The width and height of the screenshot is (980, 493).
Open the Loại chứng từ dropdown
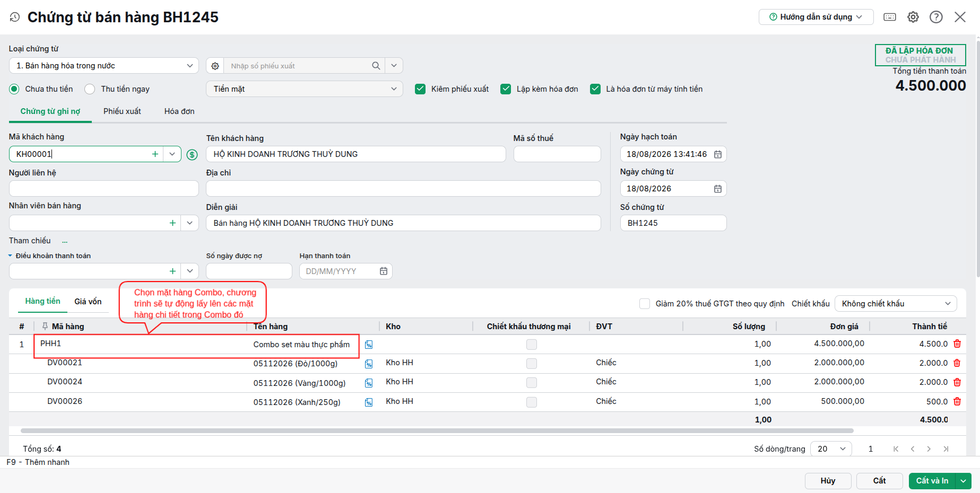click(104, 66)
